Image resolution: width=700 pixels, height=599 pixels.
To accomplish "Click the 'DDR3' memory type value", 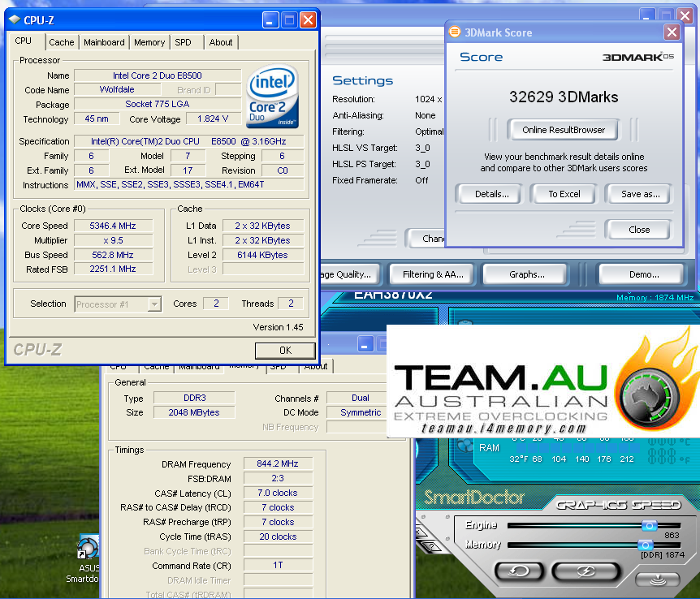I will [x=194, y=398].
